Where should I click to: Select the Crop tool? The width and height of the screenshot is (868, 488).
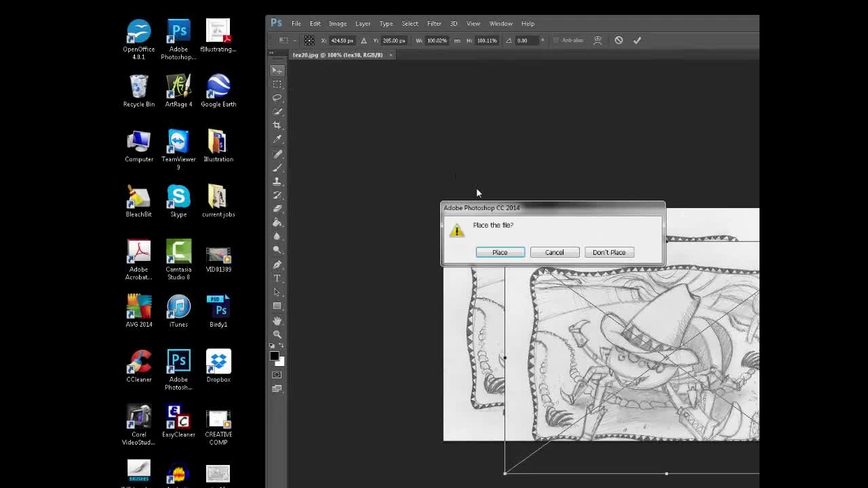click(277, 125)
